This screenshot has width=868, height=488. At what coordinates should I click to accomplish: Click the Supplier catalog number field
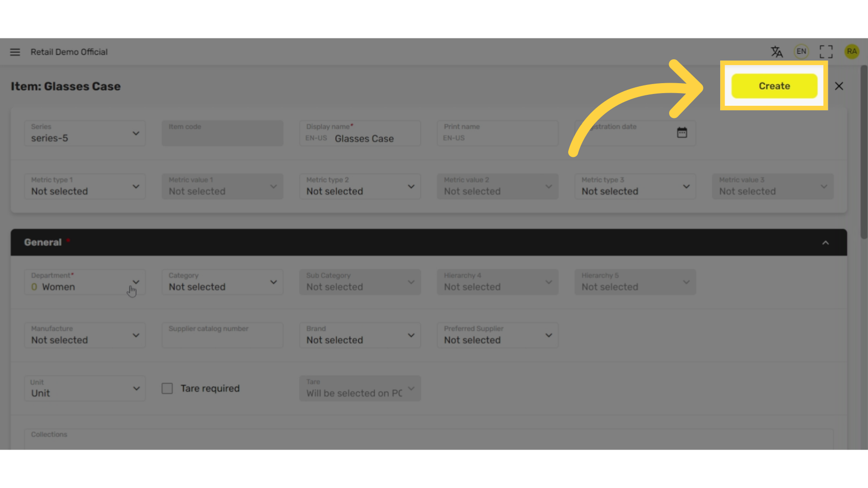click(x=222, y=335)
